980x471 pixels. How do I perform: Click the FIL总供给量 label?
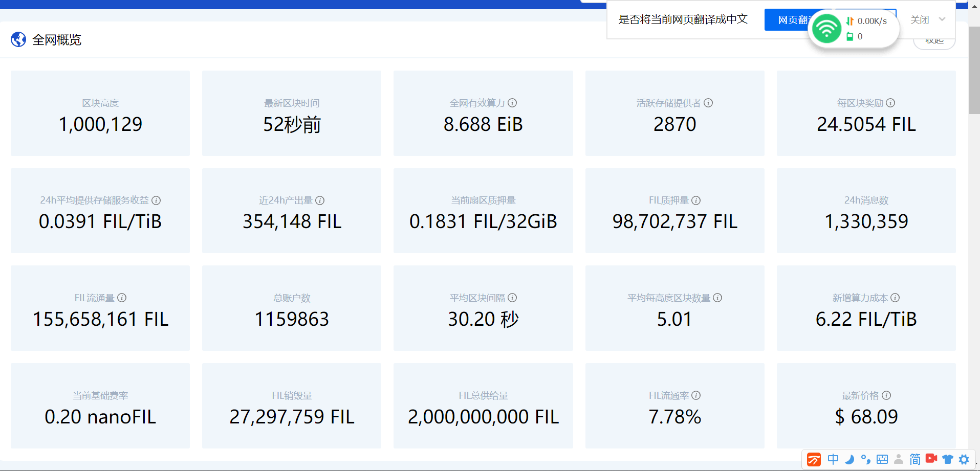tap(483, 395)
